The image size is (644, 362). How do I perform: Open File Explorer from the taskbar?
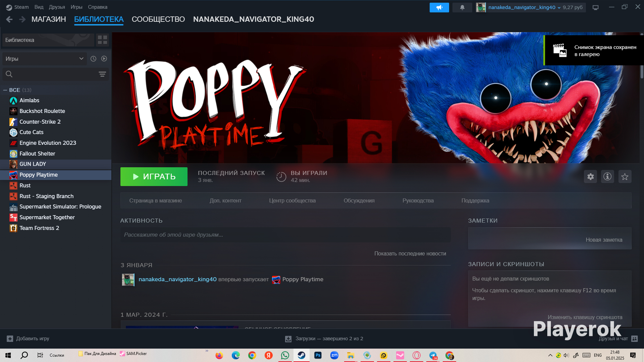pyautogui.click(x=351, y=355)
